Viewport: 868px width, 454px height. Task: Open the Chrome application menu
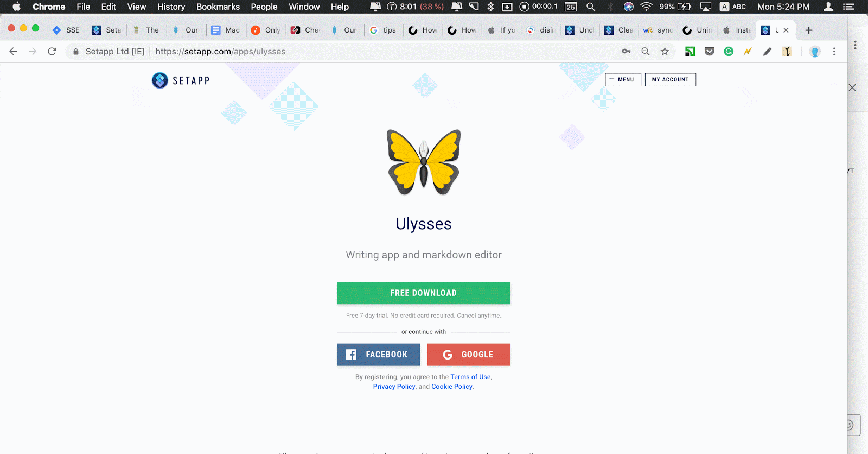[x=49, y=7]
